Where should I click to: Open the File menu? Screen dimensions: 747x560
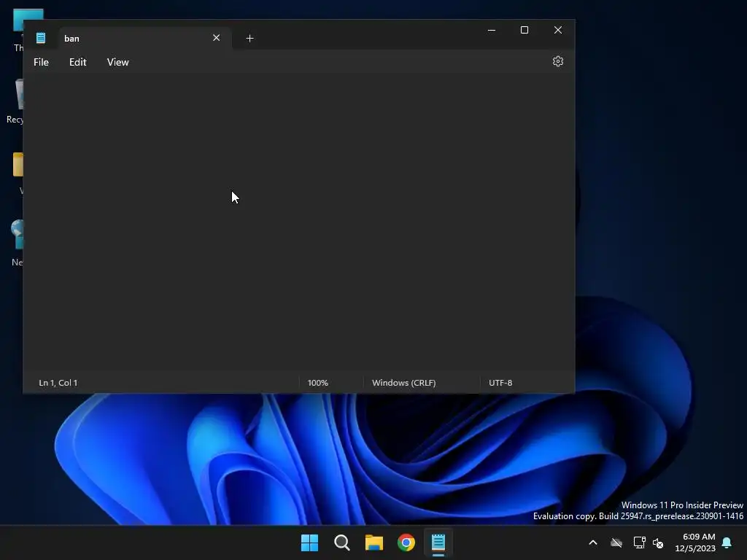click(41, 62)
